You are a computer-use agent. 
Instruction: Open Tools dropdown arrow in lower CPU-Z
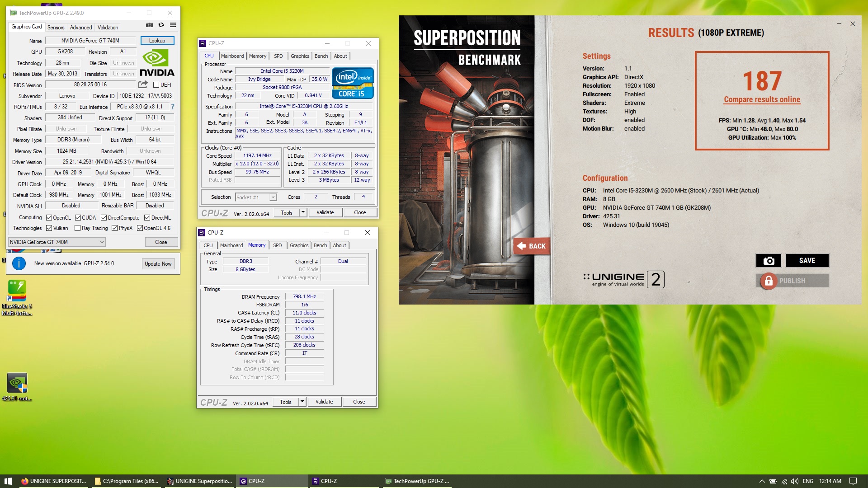302,402
